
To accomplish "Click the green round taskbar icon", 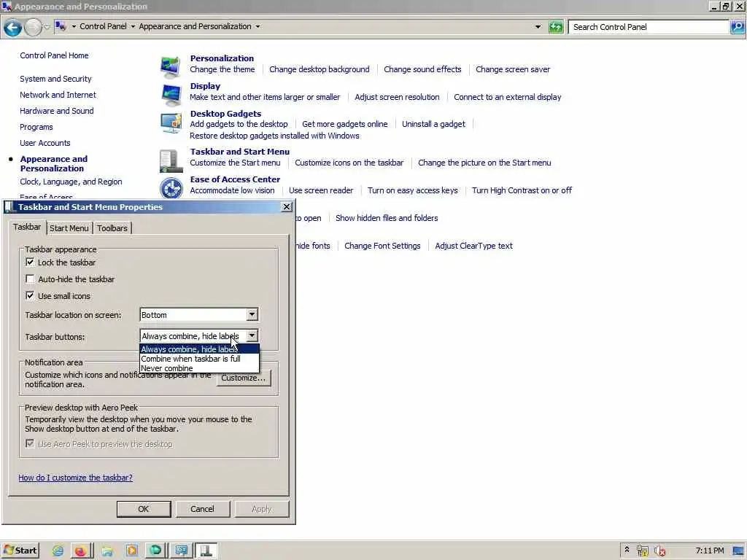I will [x=155, y=551].
